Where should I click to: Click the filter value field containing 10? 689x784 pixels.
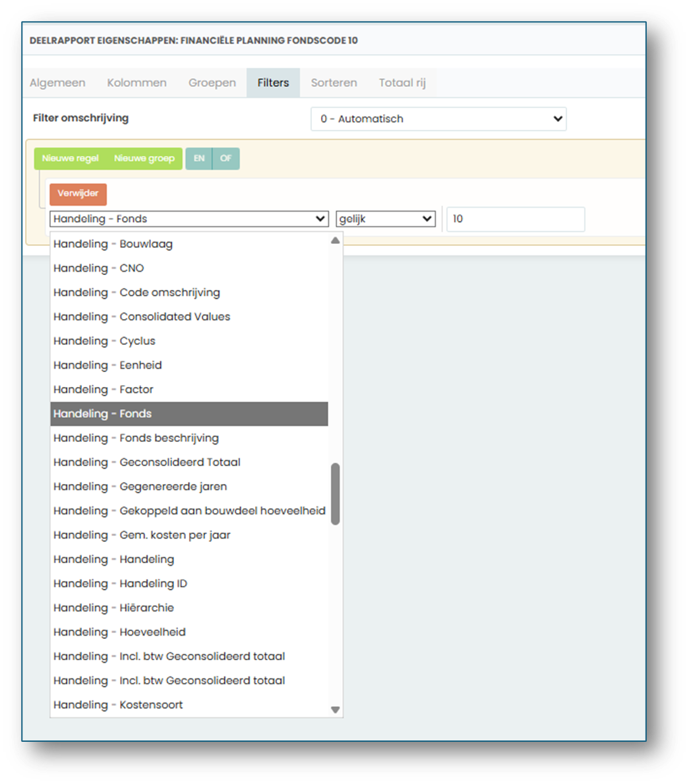coord(516,219)
